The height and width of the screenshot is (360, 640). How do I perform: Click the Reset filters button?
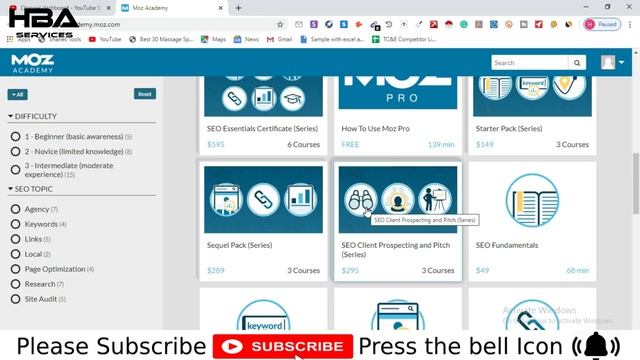click(x=144, y=94)
